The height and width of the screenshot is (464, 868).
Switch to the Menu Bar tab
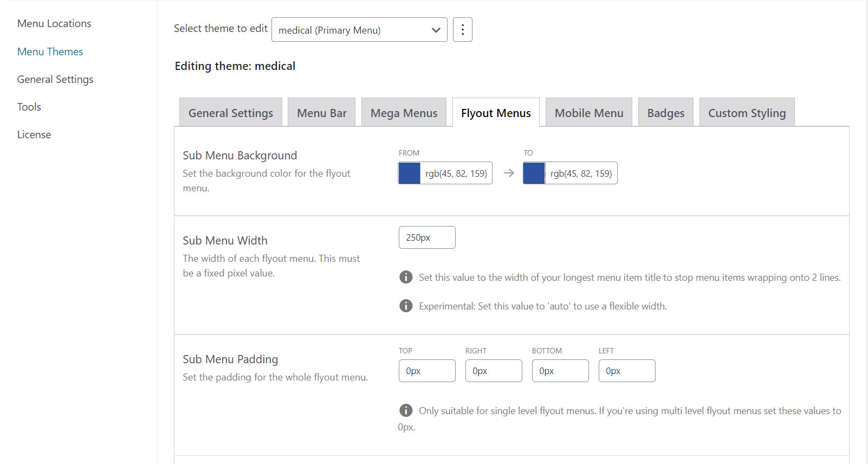pos(321,112)
